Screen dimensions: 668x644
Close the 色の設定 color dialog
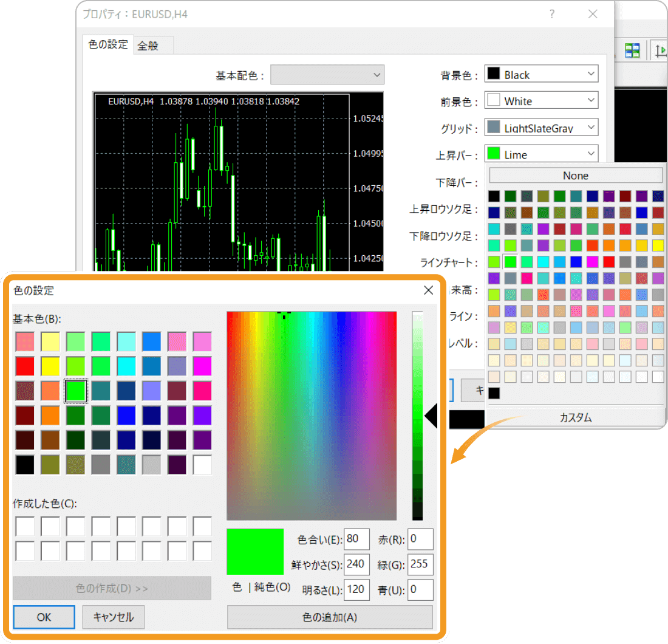pyautogui.click(x=429, y=290)
